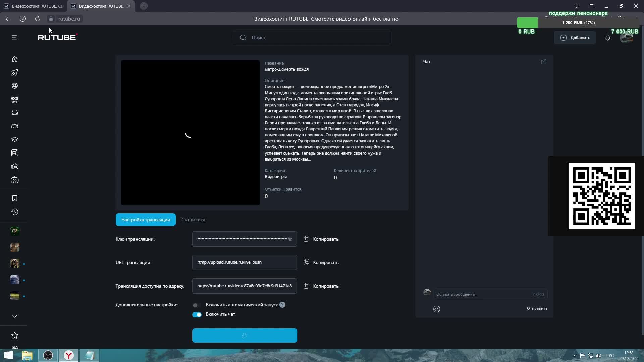The image size is (644, 362).
Task: Switch the РУС keyboard language
Action: click(x=610, y=356)
